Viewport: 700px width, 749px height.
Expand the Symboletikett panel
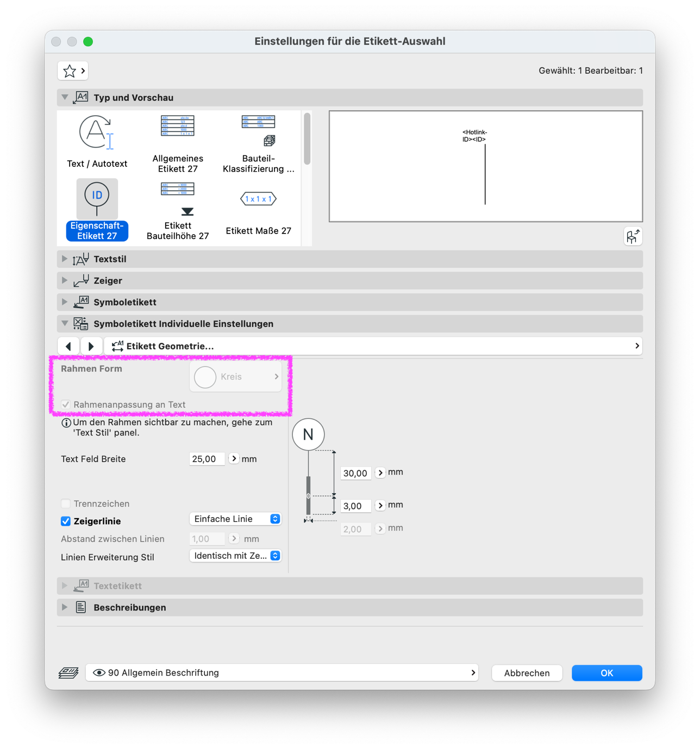pos(65,302)
